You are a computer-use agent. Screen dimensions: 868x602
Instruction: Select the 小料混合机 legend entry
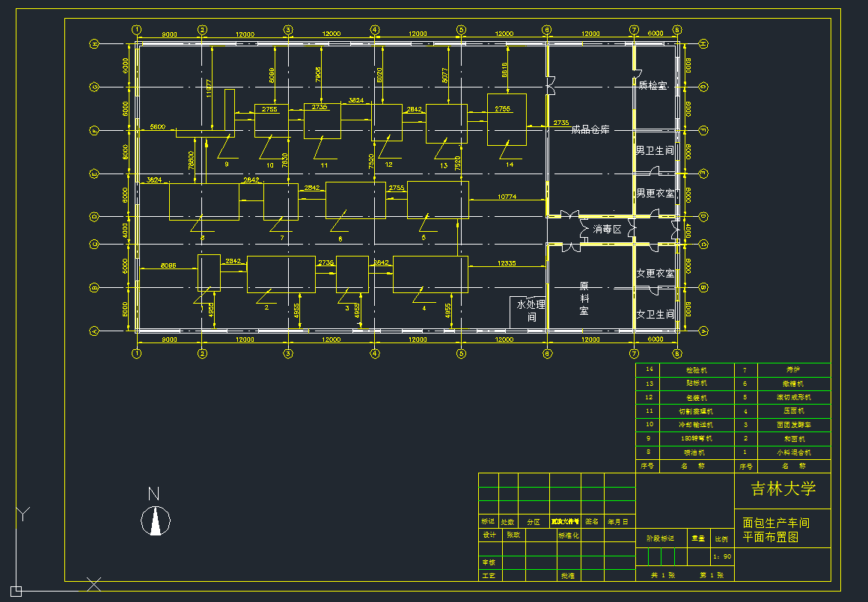793,452
